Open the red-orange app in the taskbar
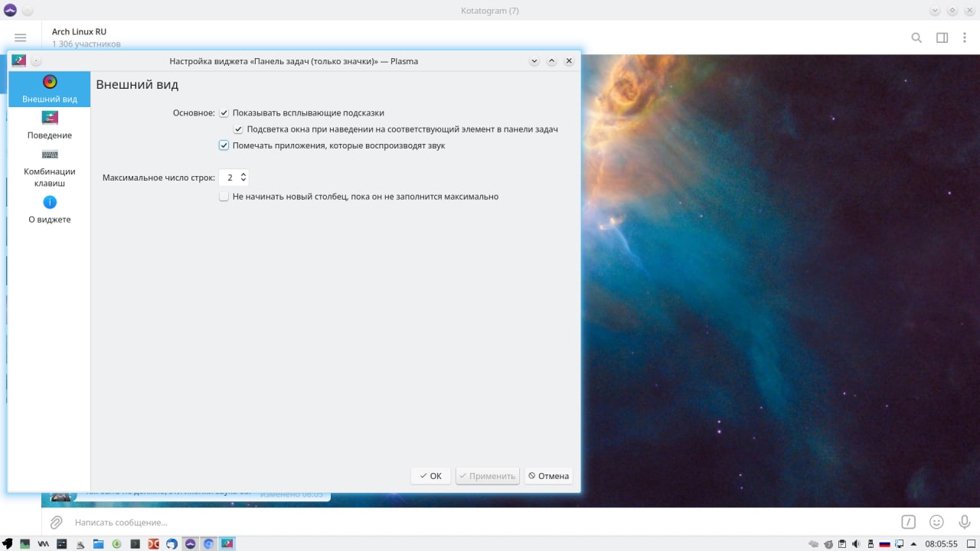Image resolution: width=980 pixels, height=551 pixels. pyautogui.click(x=153, y=544)
